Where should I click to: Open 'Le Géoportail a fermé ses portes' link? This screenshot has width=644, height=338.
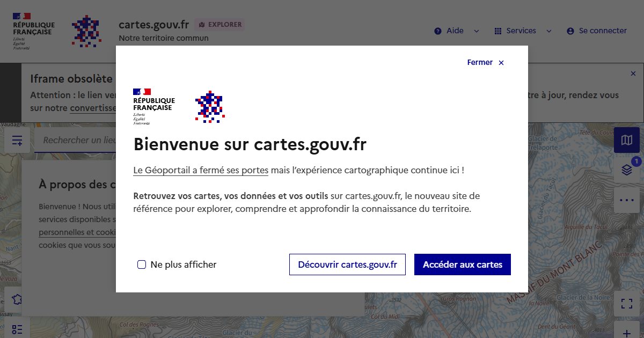201,170
